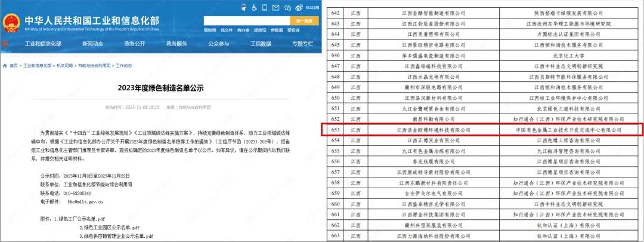The image size is (644, 242).
Task: Click the 找文件 quick link
Action: 227,30
